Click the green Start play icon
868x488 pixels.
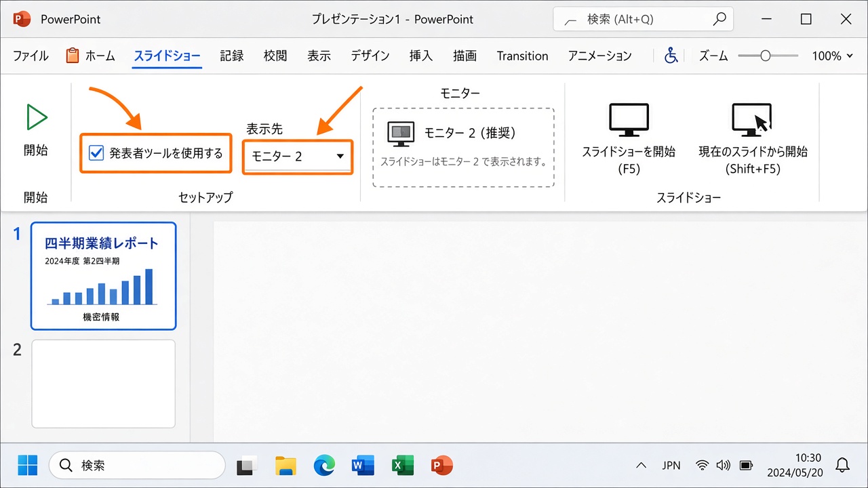click(36, 117)
